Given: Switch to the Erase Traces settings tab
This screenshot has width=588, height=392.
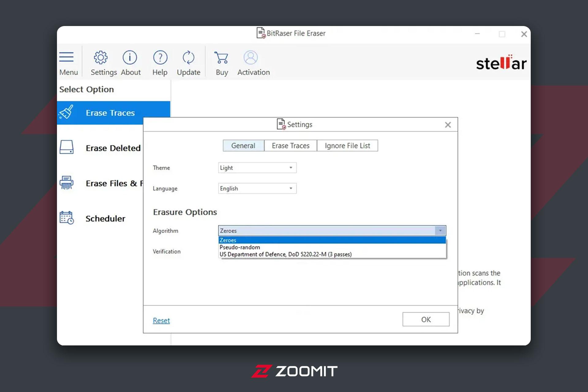Looking at the screenshot, I should pos(291,146).
